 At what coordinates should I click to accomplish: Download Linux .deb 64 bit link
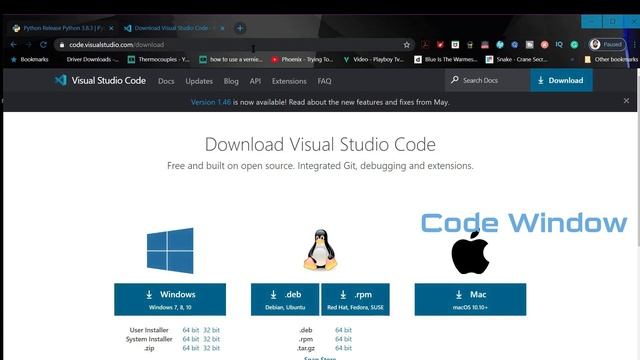tap(343, 330)
